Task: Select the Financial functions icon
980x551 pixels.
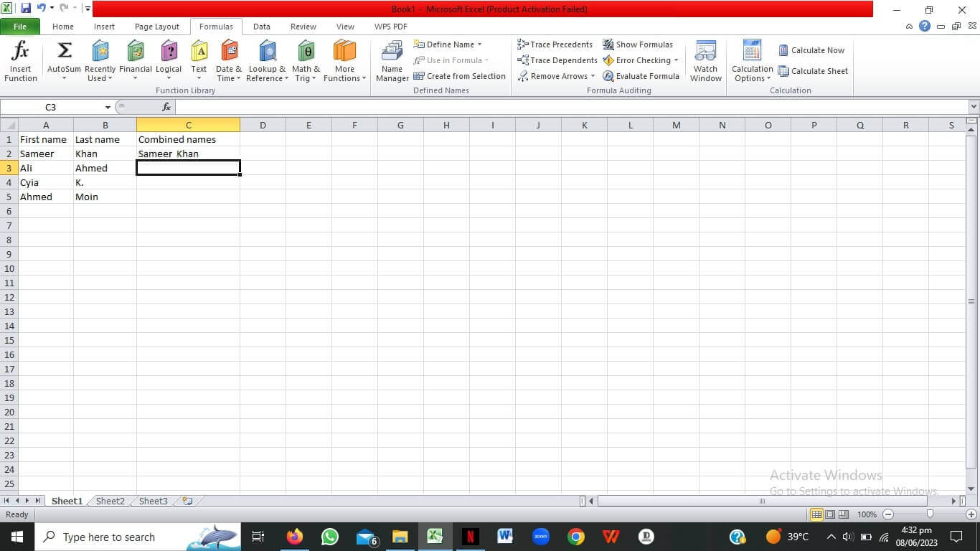Action: coord(135,61)
